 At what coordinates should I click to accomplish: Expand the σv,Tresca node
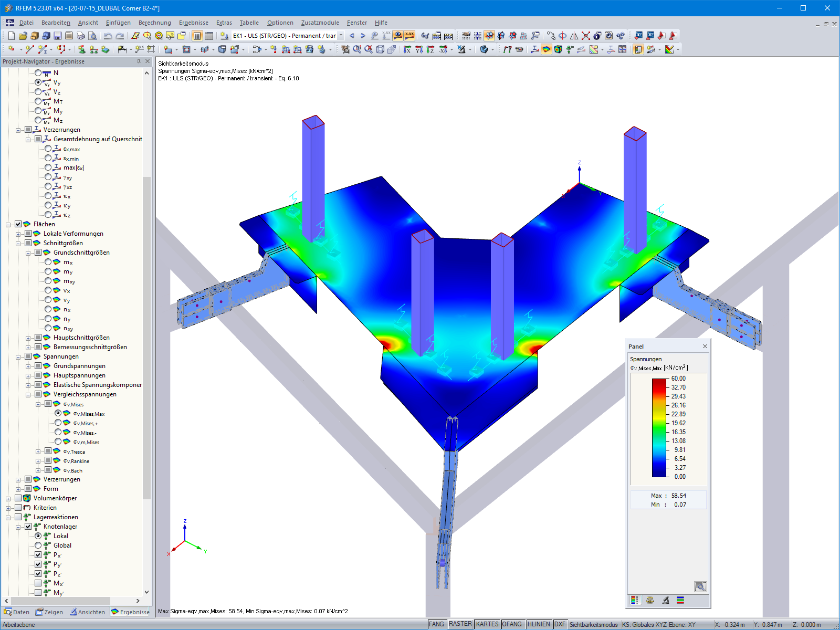[38, 451]
